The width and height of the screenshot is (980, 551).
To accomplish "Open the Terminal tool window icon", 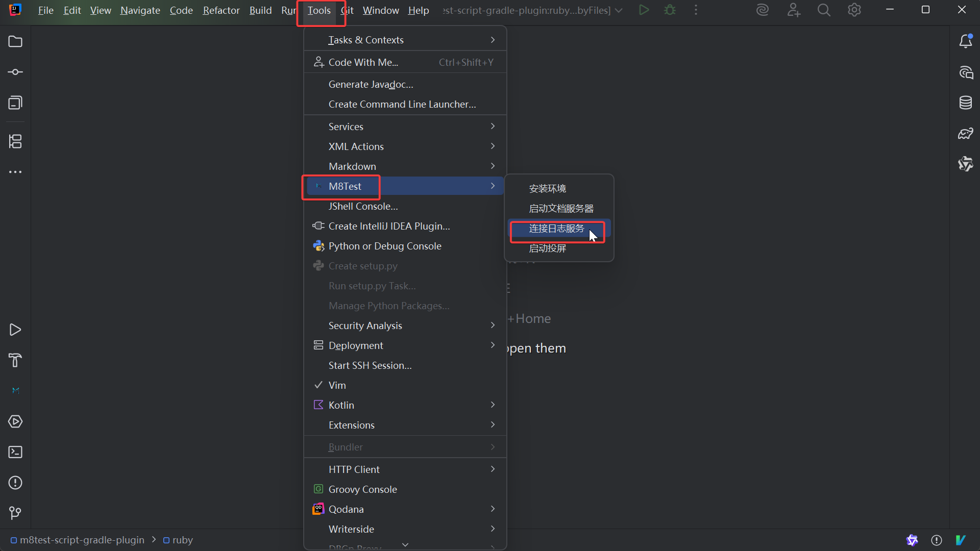I will pos(15,452).
